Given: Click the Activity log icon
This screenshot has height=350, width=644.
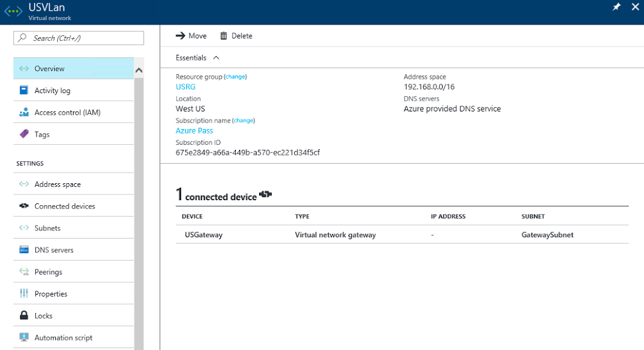Looking at the screenshot, I should click(24, 90).
